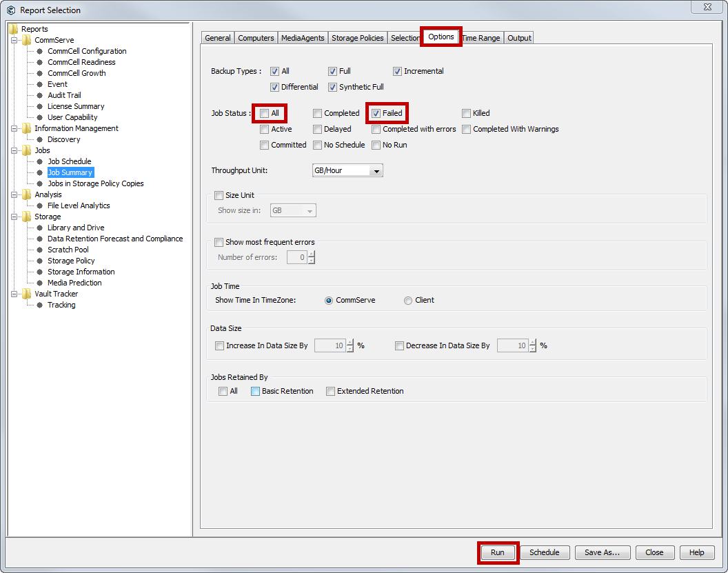This screenshot has height=573, width=728.
Task: Click the Jobs folder icon
Action: (27, 150)
